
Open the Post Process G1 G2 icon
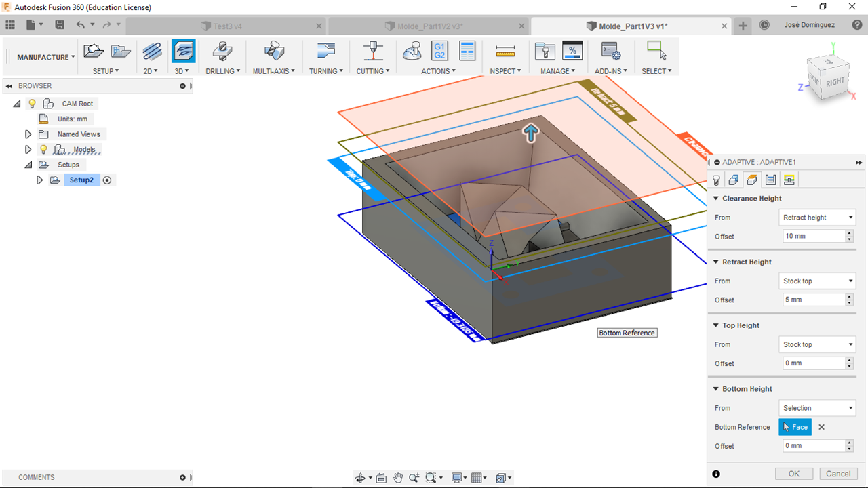click(439, 52)
